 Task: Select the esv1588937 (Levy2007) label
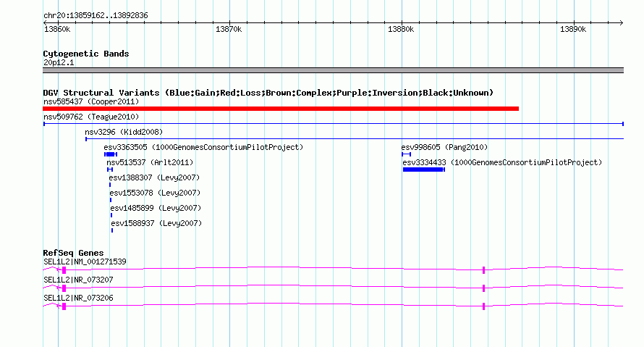point(156,223)
